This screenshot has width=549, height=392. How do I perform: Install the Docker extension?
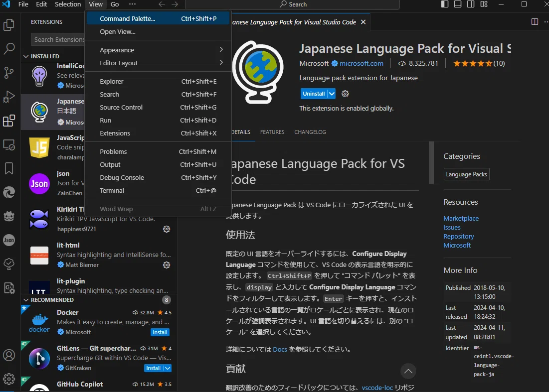pyautogui.click(x=160, y=332)
